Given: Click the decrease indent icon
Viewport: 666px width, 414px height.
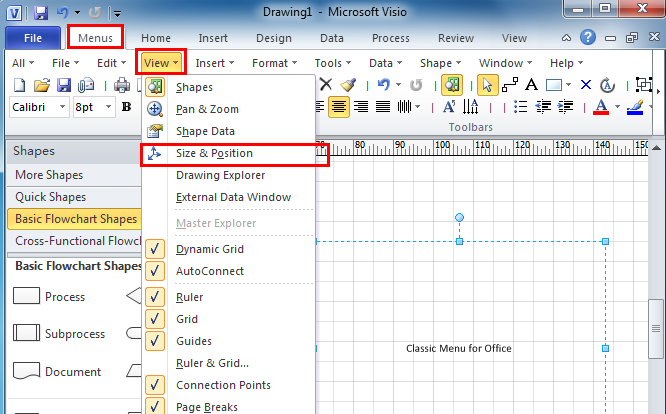Looking at the screenshot, I should click(x=543, y=107).
